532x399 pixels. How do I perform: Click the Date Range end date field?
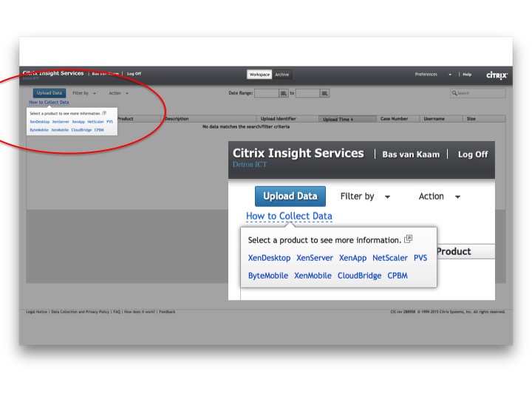[307, 93]
